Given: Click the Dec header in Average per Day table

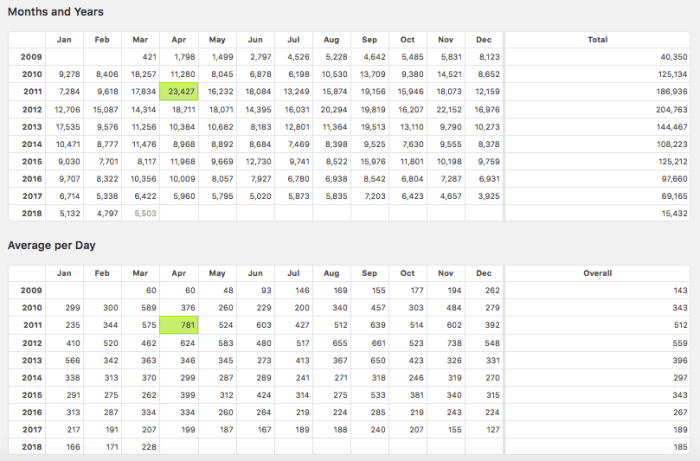Looking at the screenshot, I should [484, 272].
